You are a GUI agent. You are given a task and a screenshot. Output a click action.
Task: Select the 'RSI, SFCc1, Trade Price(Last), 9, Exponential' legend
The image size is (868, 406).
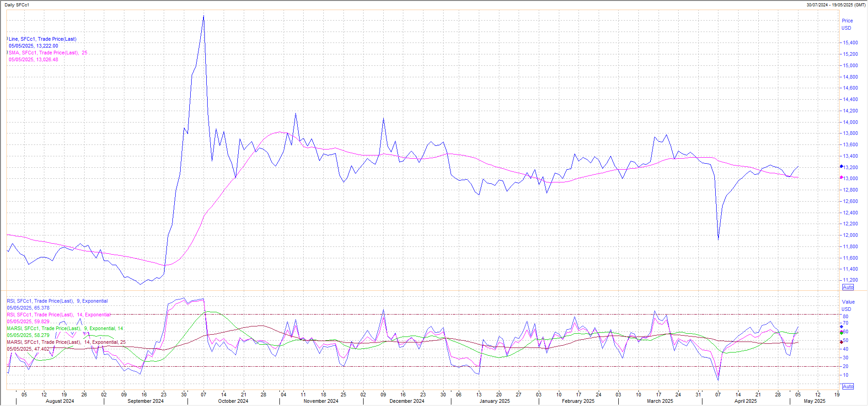click(x=57, y=301)
